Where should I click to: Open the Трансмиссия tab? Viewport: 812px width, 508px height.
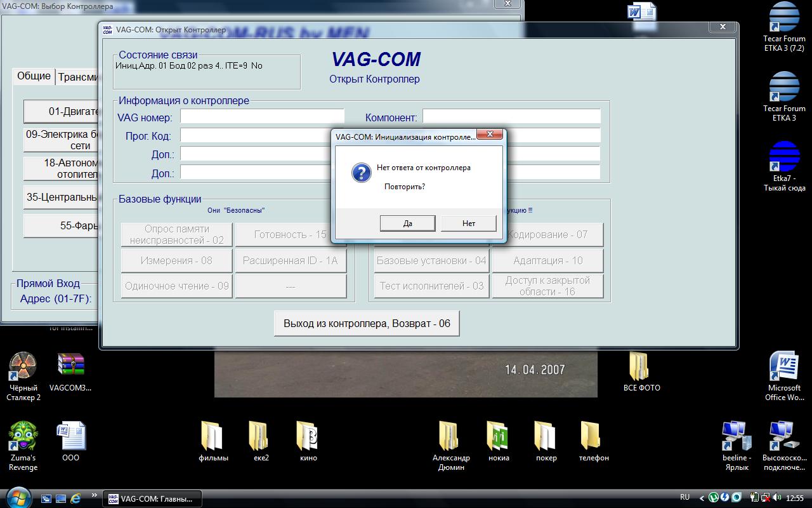coord(78,77)
